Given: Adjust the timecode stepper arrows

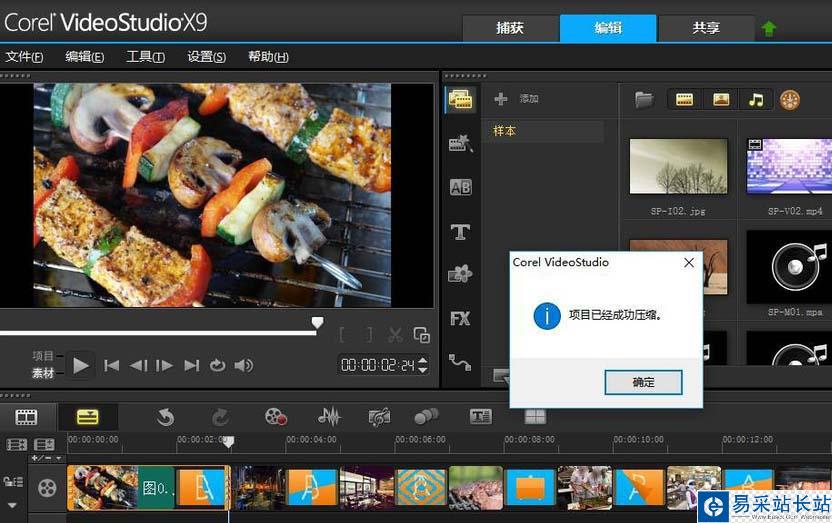Looking at the screenshot, I should [x=423, y=365].
